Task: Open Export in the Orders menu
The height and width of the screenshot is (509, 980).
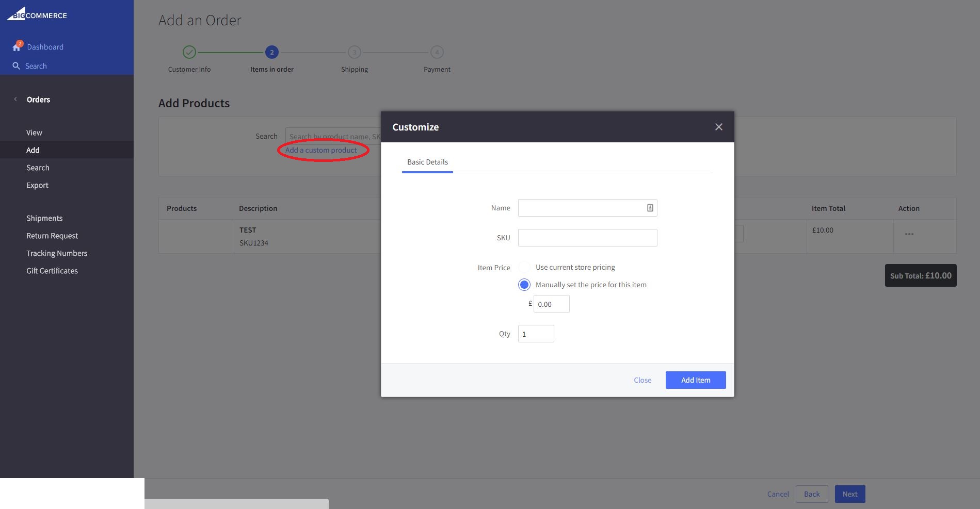Action: coord(37,185)
